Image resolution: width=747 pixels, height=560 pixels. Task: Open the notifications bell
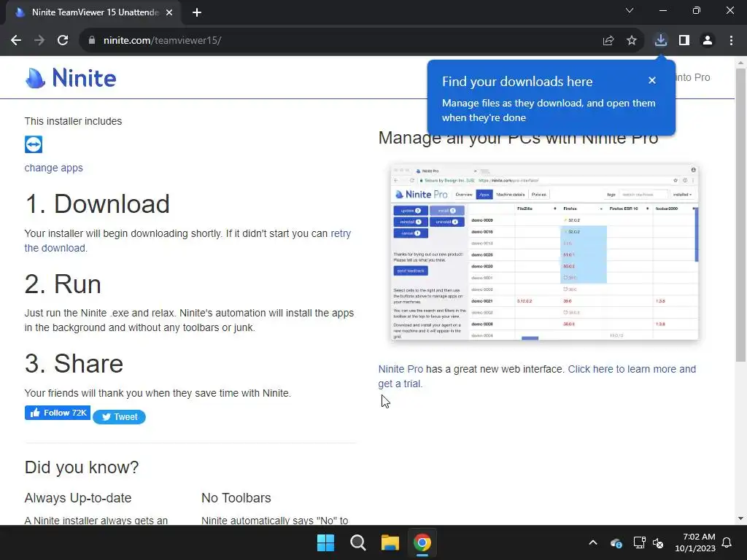coord(727,542)
